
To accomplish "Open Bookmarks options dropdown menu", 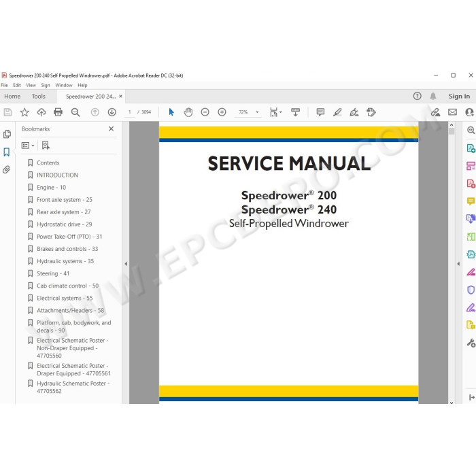I will pyautogui.click(x=28, y=146).
